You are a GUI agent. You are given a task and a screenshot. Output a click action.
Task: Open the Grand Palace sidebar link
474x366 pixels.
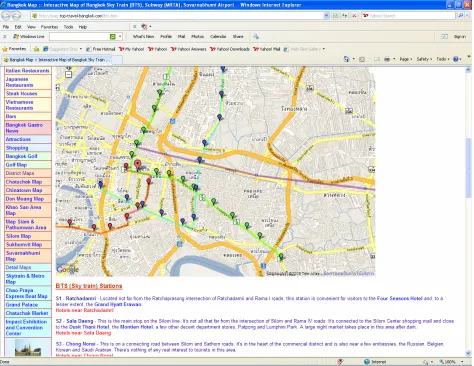click(x=22, y=305)
